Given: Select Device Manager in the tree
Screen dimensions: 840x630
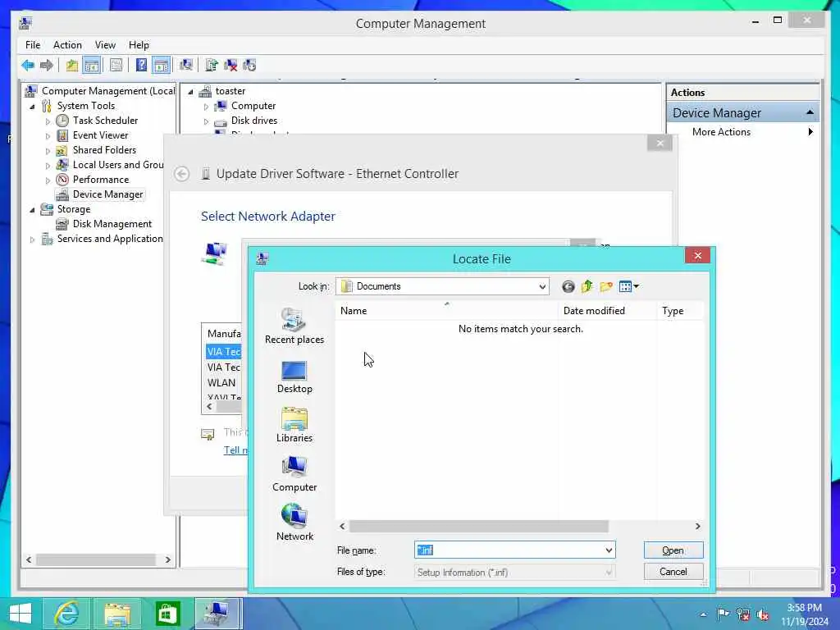Looking at the screenshot, I should [x=107, y=194].
